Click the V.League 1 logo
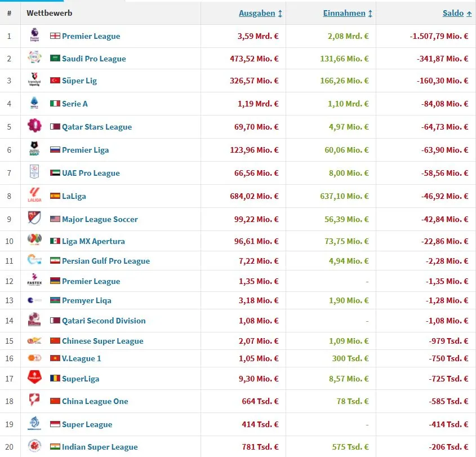Image resolution: width=476 pixels, height=457 pixels. 34,358
